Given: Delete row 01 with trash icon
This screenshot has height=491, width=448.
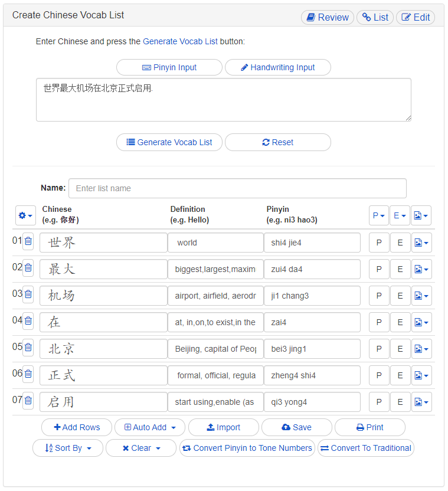Looking at the screenshot, I should (x=28, y=241).
